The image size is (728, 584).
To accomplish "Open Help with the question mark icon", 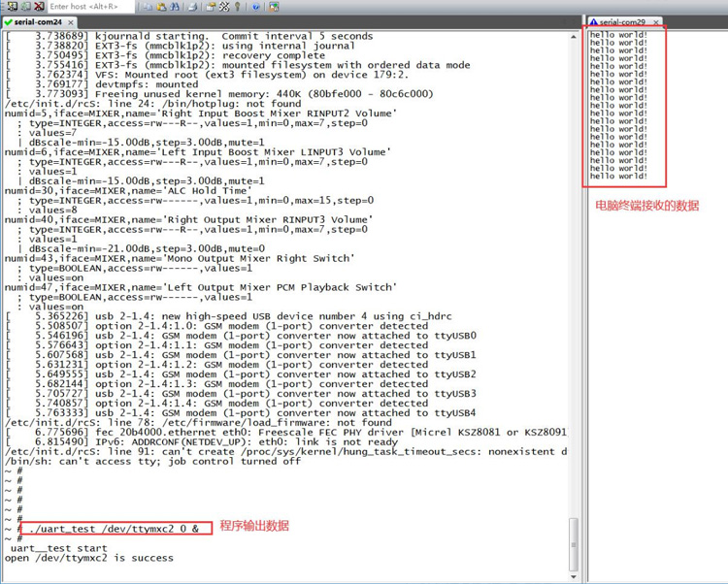I will pos(256,7).
